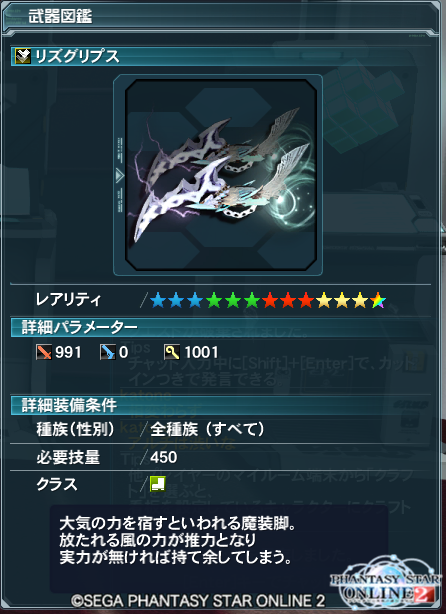
Task: Click the first blue rarity star
Action: tap(158, 301)
